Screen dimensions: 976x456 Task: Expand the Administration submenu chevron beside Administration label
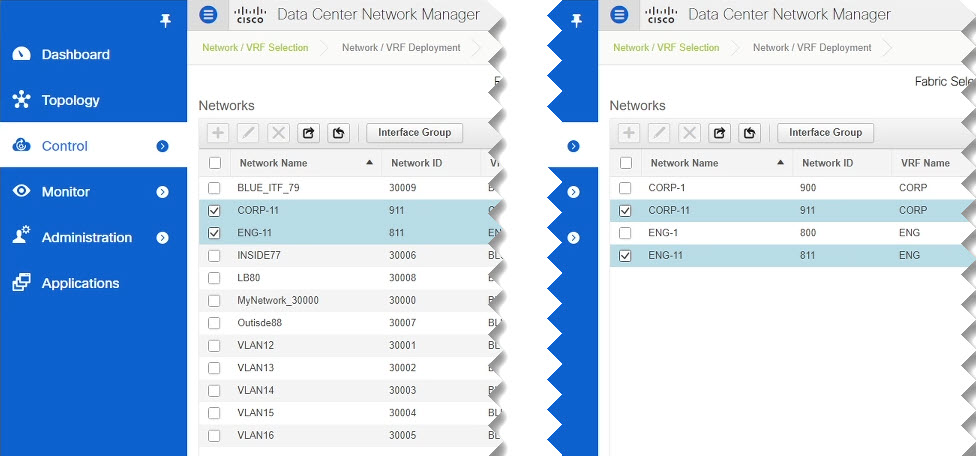tap(162, 238)
